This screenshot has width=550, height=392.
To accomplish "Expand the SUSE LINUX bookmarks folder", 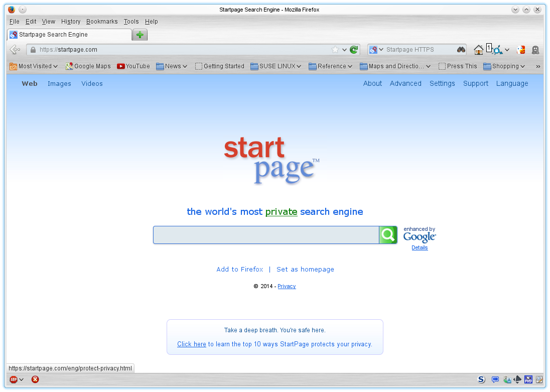I will (x=276, y=66).
